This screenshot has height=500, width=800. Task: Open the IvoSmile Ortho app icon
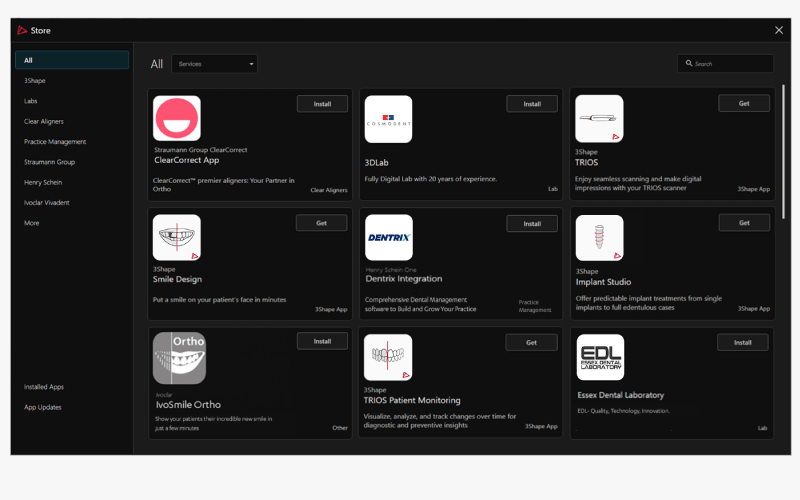tap(179, 358)
